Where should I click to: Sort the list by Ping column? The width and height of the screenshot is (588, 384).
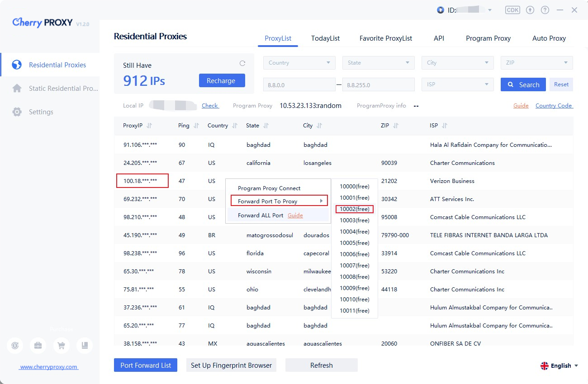[196, 126]
